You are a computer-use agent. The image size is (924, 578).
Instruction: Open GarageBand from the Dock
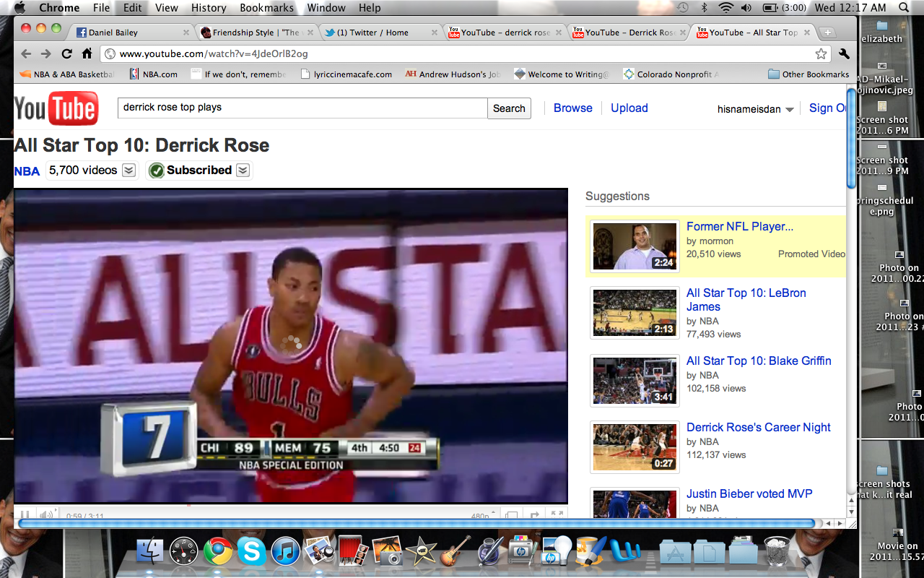(x=455, y=552)
